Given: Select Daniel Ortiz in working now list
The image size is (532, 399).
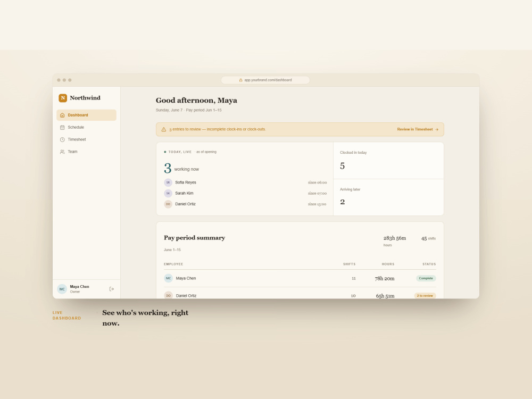Looking at the screenshot, I should (x=245, y=204).
